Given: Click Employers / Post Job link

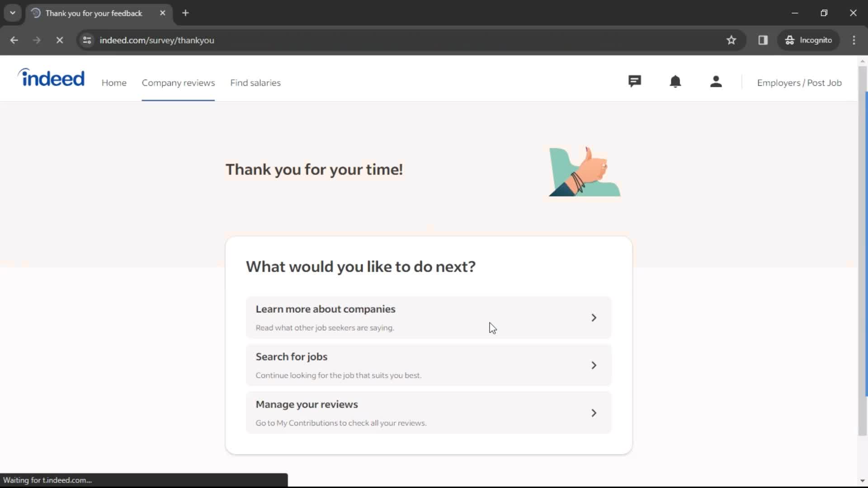Looking at the screenshot, I should pos(799,82).
